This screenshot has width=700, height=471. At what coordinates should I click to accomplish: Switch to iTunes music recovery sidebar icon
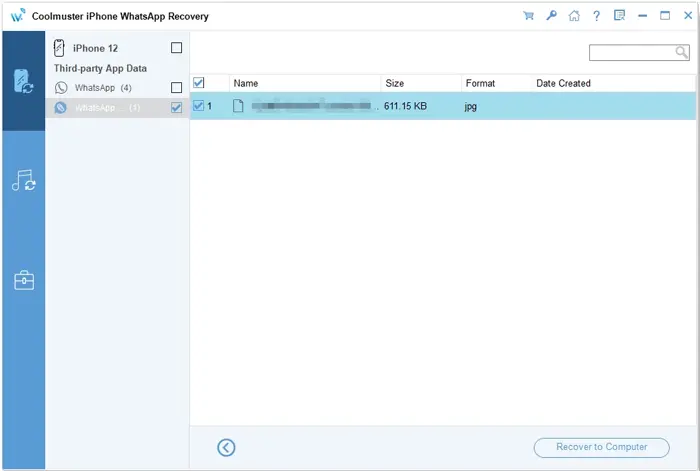pyautogui.click(x=23, y=181)
